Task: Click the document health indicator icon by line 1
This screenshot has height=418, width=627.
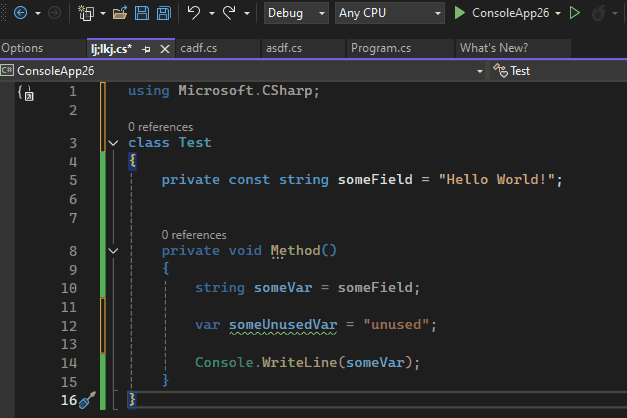Action: pos(26,93)
